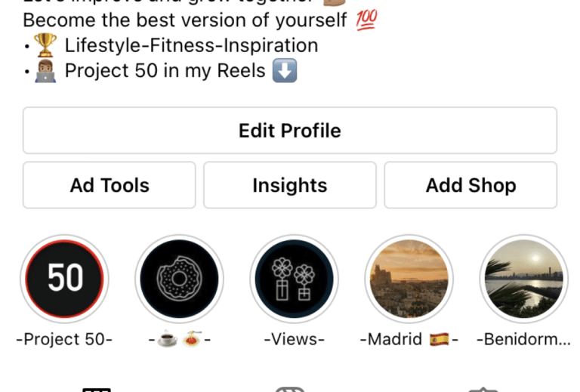Image resolution: width=580 pixels, height=392 pixels.
Task: Open Ad Tools
Action: click(x=109, y=185)
